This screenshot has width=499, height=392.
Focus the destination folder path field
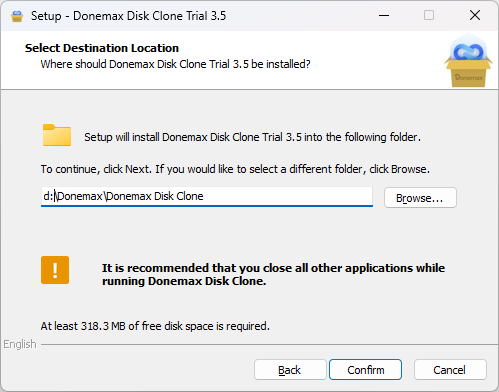pyautogui.click(x=207, y=196)
